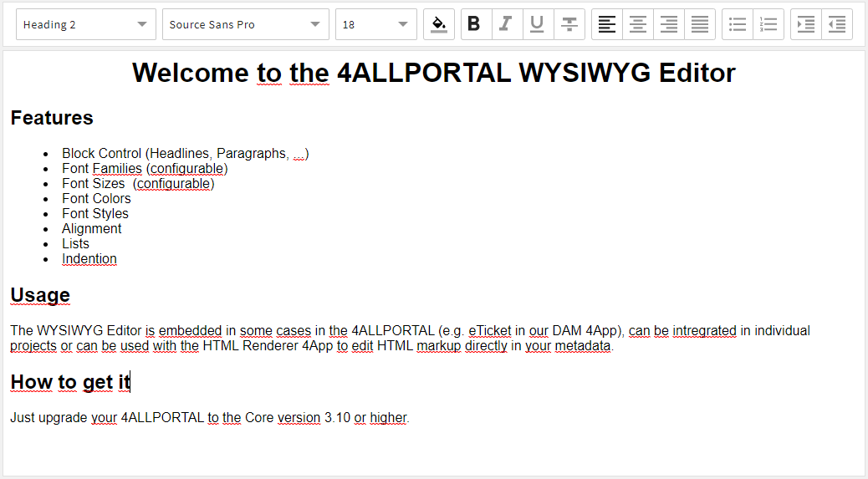Click the 'Font Sizes (configurable)' bullet
Viewport: 868px width, 479px height.
click(138, 184)
